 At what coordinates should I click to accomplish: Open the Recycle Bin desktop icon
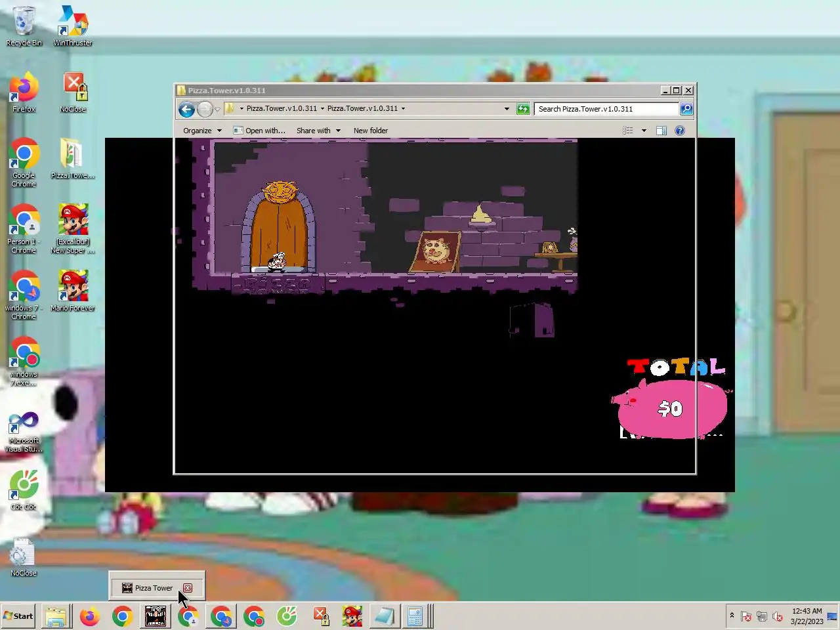(24, 26)
